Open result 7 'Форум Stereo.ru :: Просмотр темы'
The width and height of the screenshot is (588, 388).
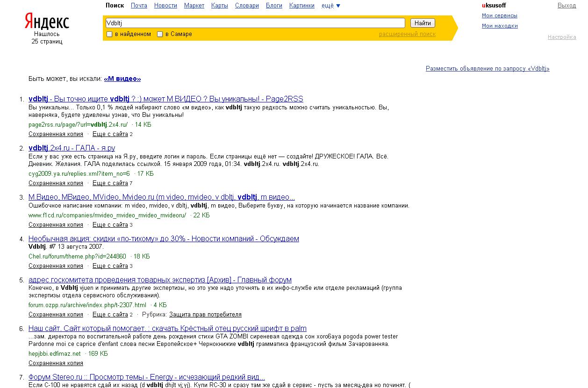click(147, 377)
